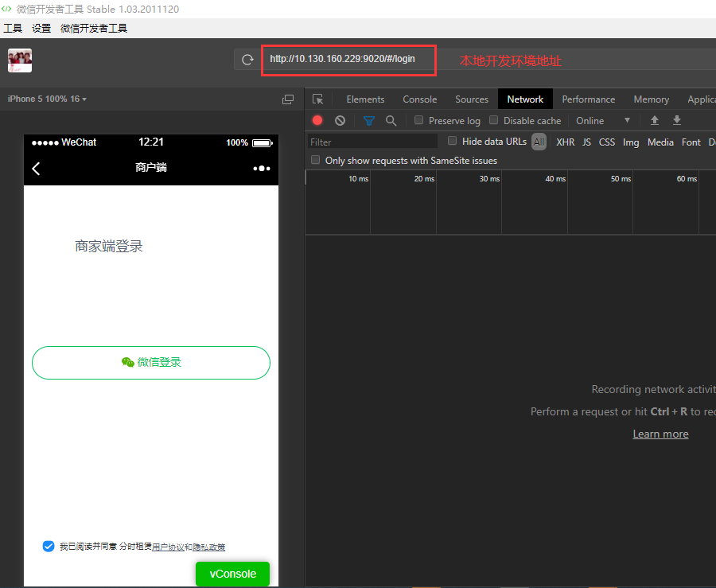Viewport: 716px width, 588px height.
Task: Click the inspect element picker icon
Action: [317, 99]
